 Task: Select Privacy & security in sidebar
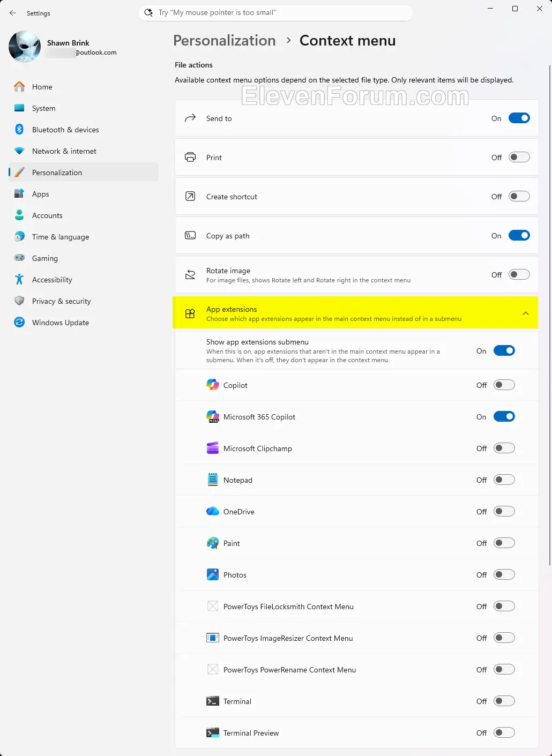pyautogui.click(x=84, y=301)
